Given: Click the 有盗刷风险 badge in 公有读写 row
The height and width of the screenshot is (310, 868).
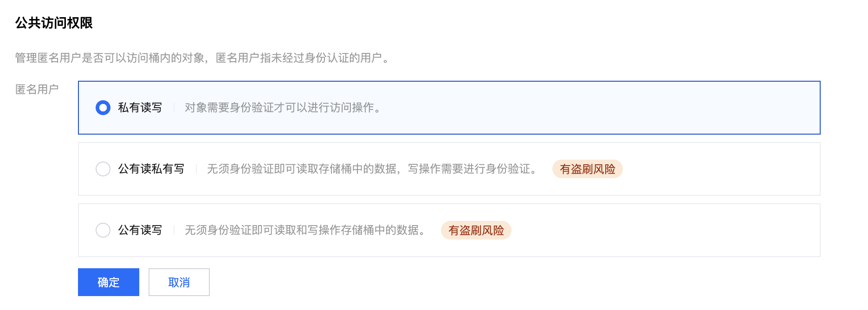Looking at the screenshot, I should pyautogui.click(x=476, y=230).
